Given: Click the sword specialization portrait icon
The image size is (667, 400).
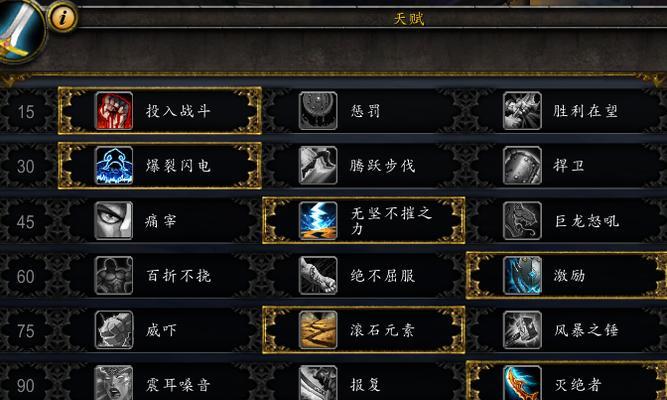Looking at the screenshot, I should 19,28.
